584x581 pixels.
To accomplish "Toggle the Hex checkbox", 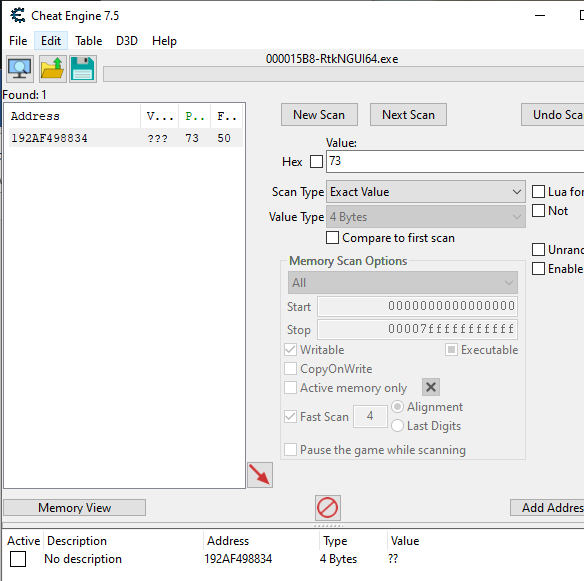I will click(316, 162).
